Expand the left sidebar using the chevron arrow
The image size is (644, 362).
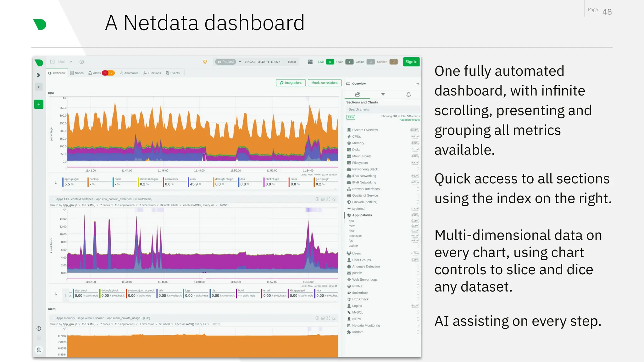coord(38,75)
